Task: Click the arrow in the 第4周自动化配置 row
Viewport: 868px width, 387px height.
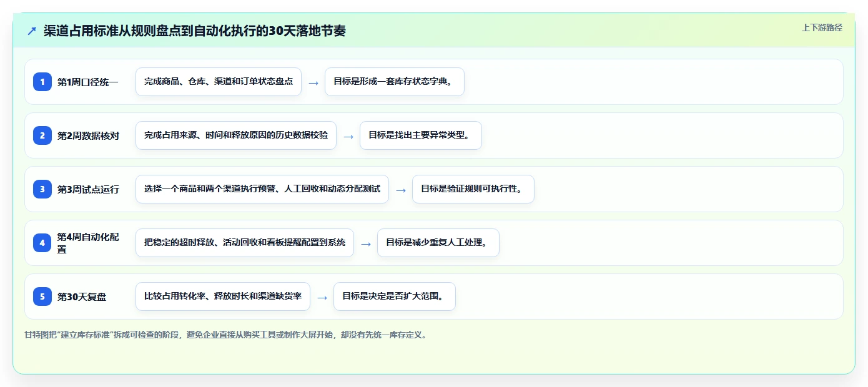Action: pos(366,243)
